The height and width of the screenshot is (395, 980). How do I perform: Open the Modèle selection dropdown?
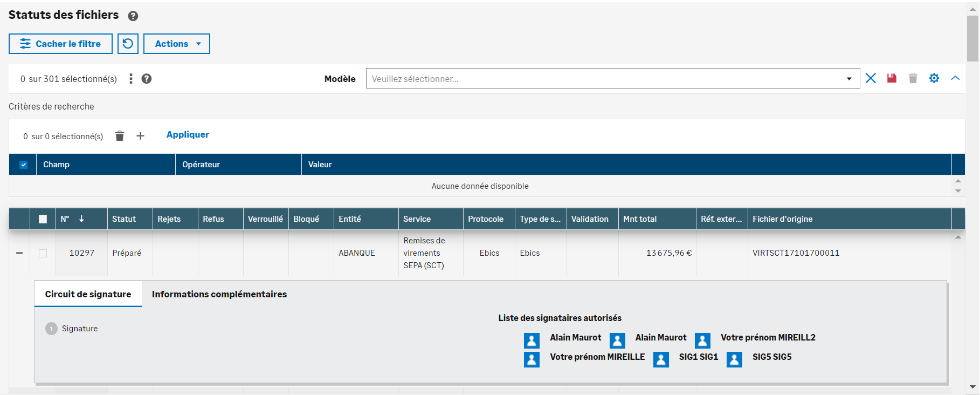(x=612, y=79)
